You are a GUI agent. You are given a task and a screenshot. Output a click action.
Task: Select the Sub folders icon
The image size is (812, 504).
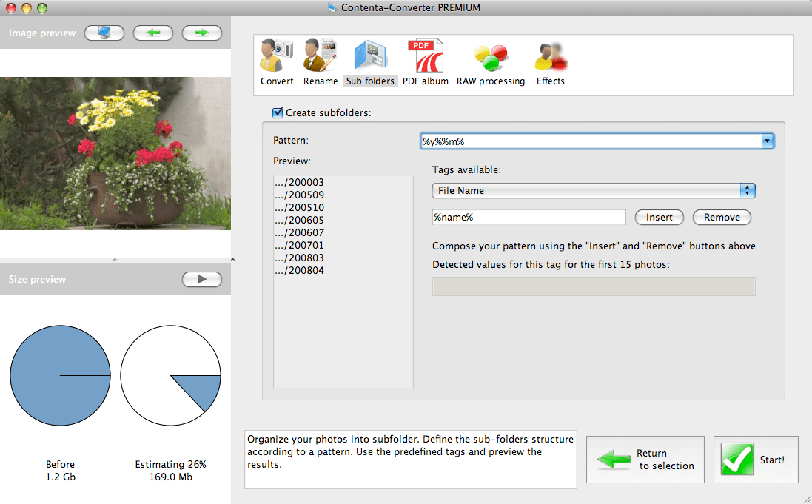[x=370, y=62]
